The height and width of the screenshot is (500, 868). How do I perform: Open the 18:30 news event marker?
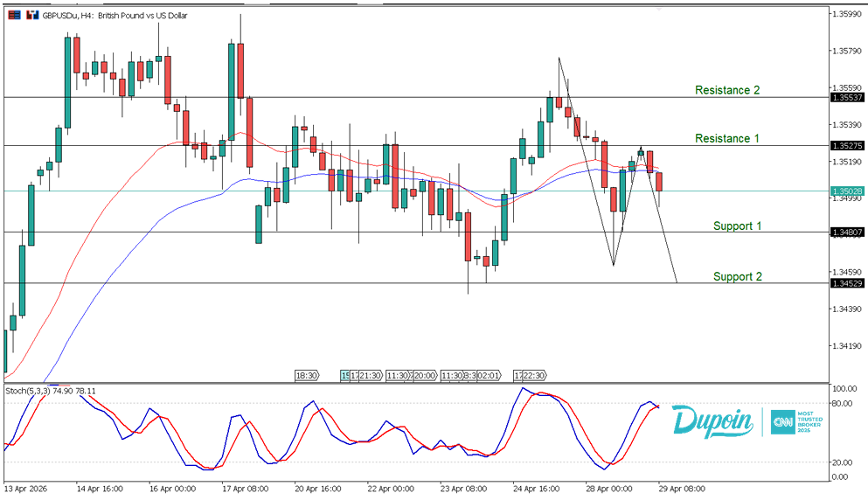point(307,375)
